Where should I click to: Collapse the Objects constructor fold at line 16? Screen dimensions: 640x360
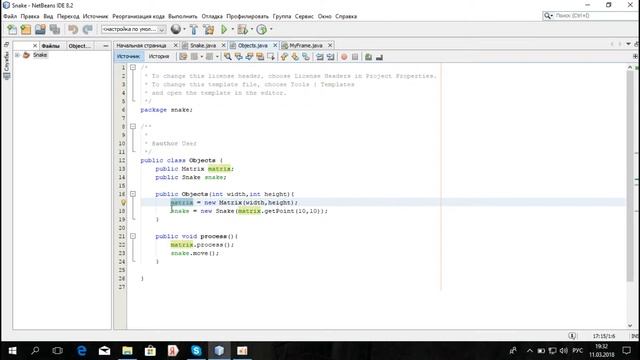point(133,194)
